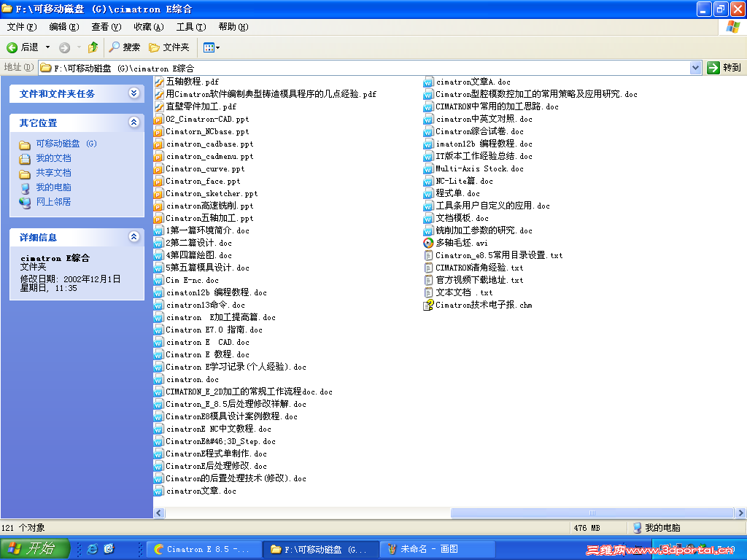Image resolution: width=747 pixels, height=560 pixels.
Task: Click the horizontal scrollbar thumb
Action: click(592, 513)
